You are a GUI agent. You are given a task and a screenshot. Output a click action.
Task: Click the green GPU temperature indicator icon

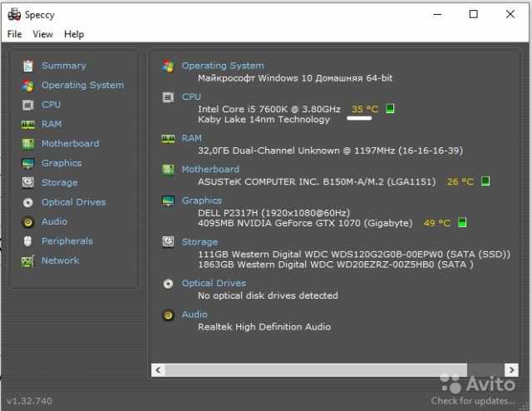[462, 223]
